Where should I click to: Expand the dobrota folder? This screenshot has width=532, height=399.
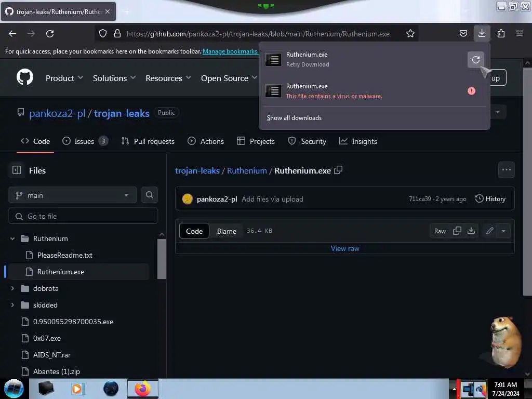(x=12, y=288)
